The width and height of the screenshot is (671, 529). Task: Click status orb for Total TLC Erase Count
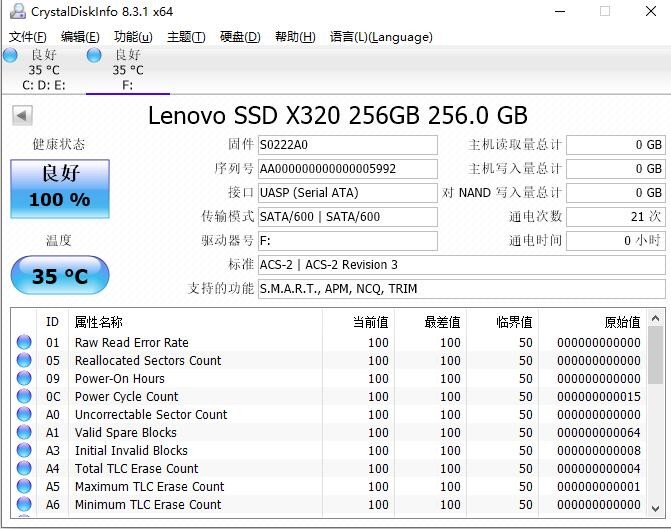point(24,468)
